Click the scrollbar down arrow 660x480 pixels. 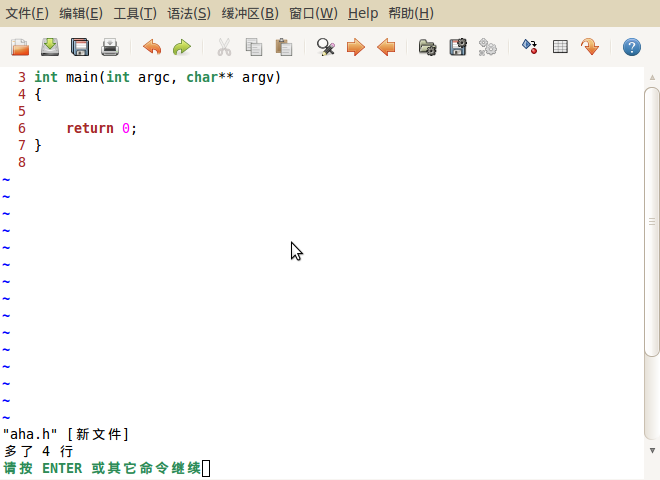pyautogui.click(x=652, y=451)
